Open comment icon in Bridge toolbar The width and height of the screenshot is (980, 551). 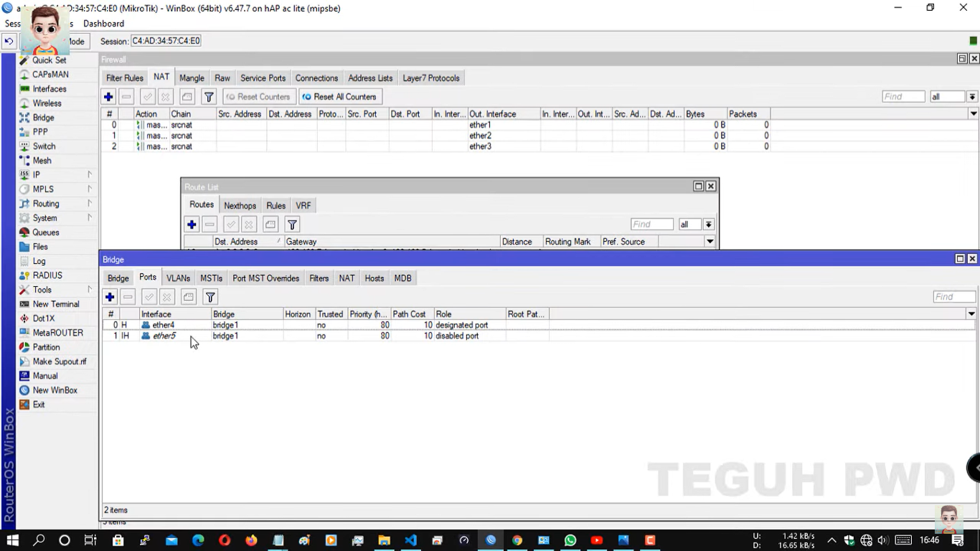click(x=189, y=297)
